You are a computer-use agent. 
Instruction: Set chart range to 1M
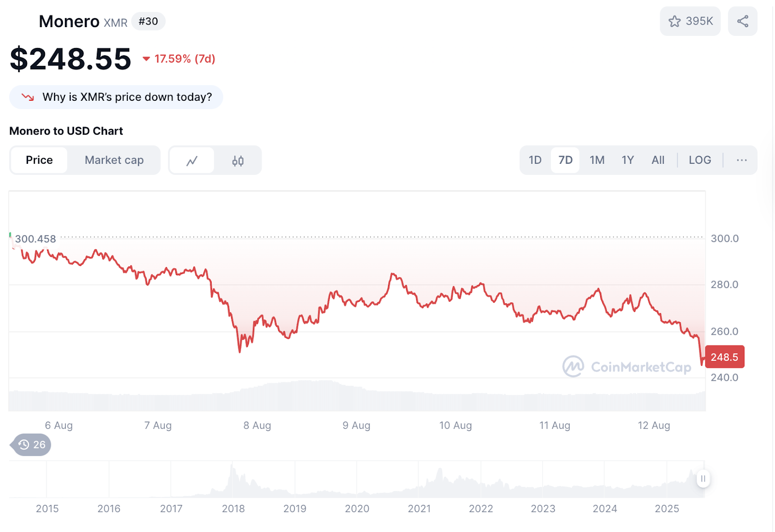point(597,160)
